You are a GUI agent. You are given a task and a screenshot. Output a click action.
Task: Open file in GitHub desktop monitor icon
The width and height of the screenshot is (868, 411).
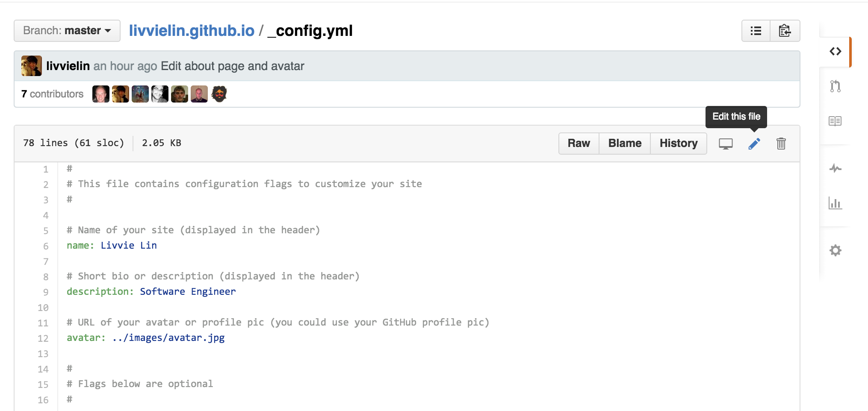click(x=726, y=144)
